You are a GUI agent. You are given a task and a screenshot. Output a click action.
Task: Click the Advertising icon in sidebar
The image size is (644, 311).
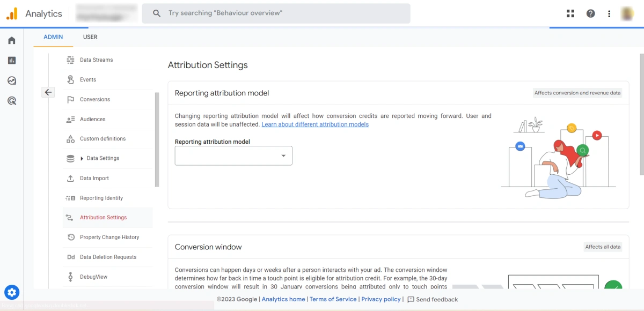(12, 101)
